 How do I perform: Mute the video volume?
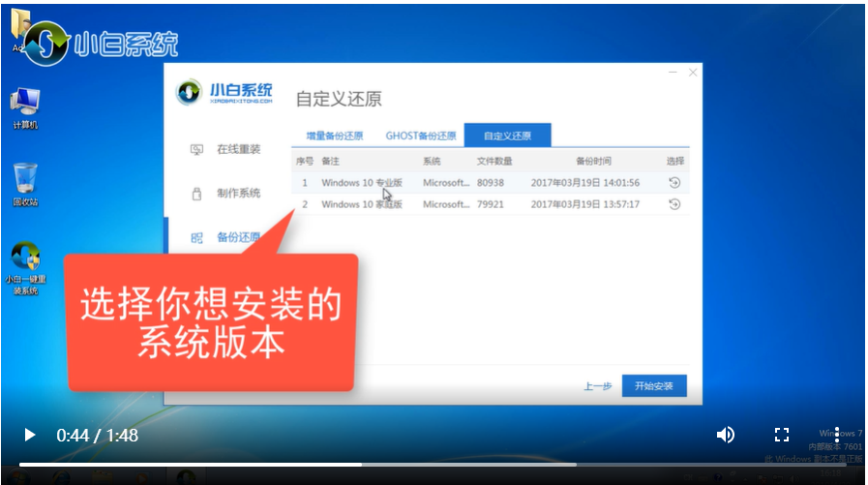[725, 435]
